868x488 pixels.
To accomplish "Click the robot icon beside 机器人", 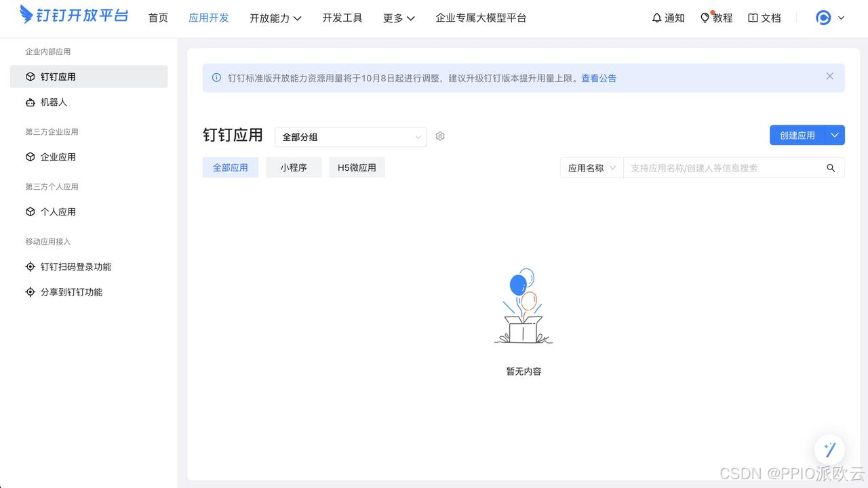I will pos(30,102).
